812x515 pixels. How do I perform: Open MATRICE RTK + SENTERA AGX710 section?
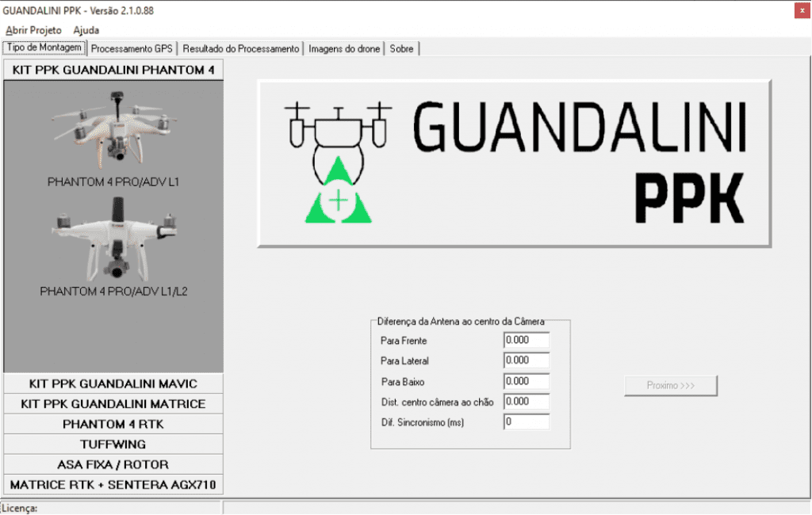pyautogui.click(x=113, y=484)
